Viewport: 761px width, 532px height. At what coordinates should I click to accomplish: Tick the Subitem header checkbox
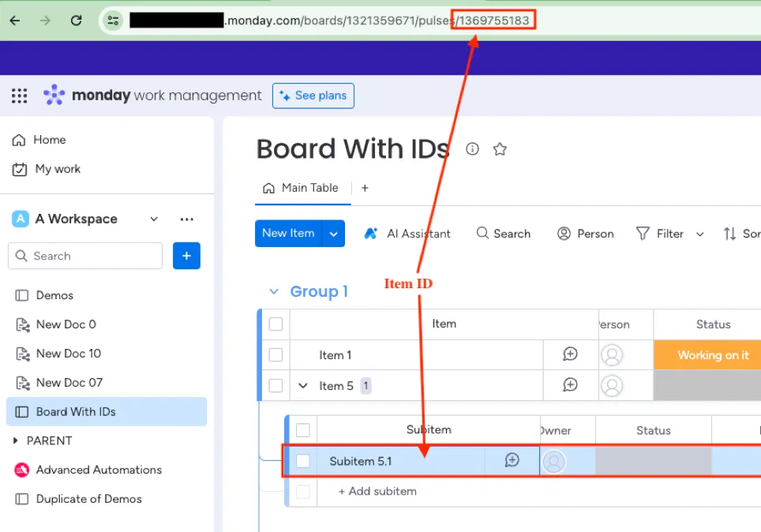pos(303,430)
